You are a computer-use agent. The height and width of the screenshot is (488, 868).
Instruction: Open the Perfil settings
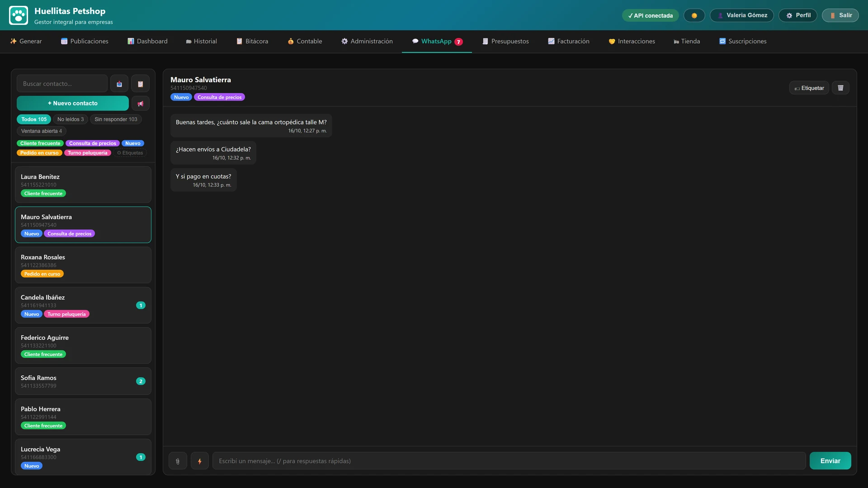tap(798, 15)
